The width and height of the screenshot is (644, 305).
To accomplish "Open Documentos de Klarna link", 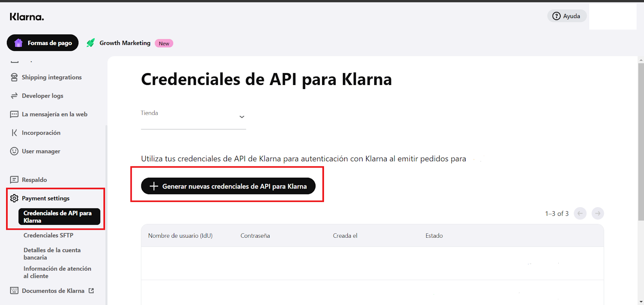I will (x=53, y=291).
